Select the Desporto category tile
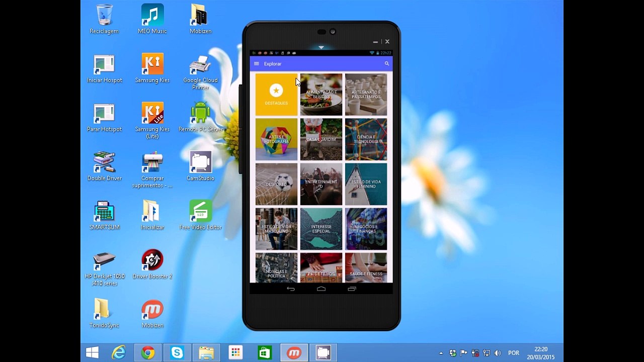Image resolution: width=644 pixels, height=362 pixels. (276, 184)
